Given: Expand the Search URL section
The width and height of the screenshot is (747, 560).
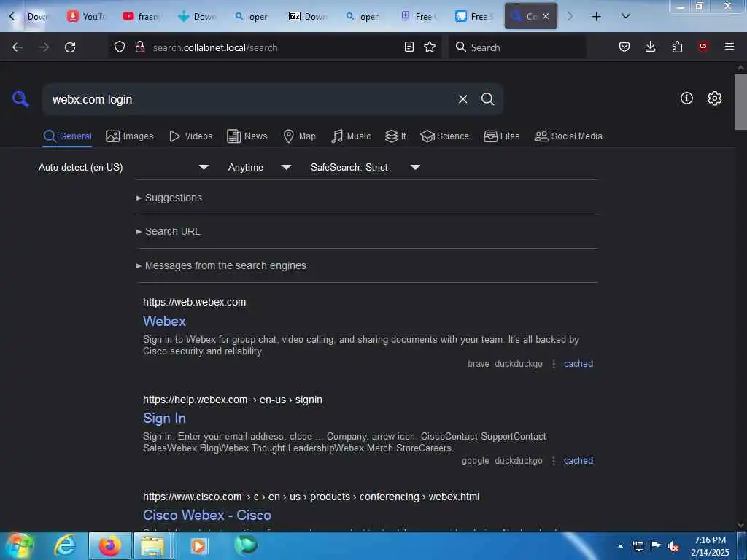Looking at the screenshot, I should [169, 231].
